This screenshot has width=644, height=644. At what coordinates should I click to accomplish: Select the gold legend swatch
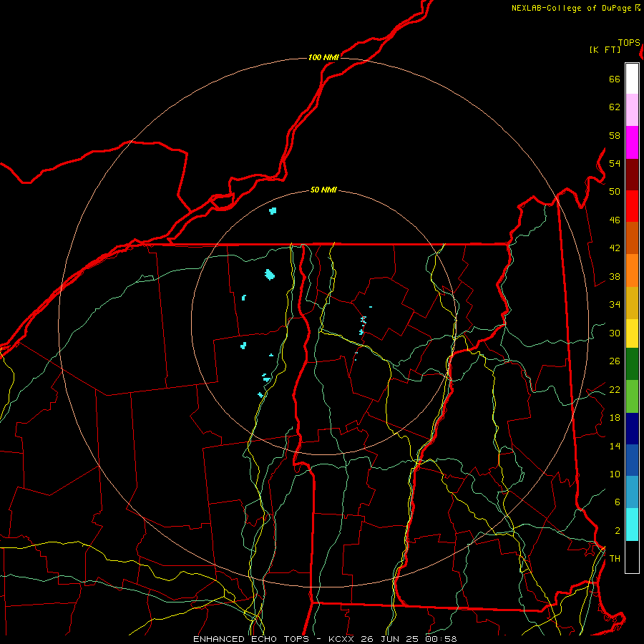[632, 303]
